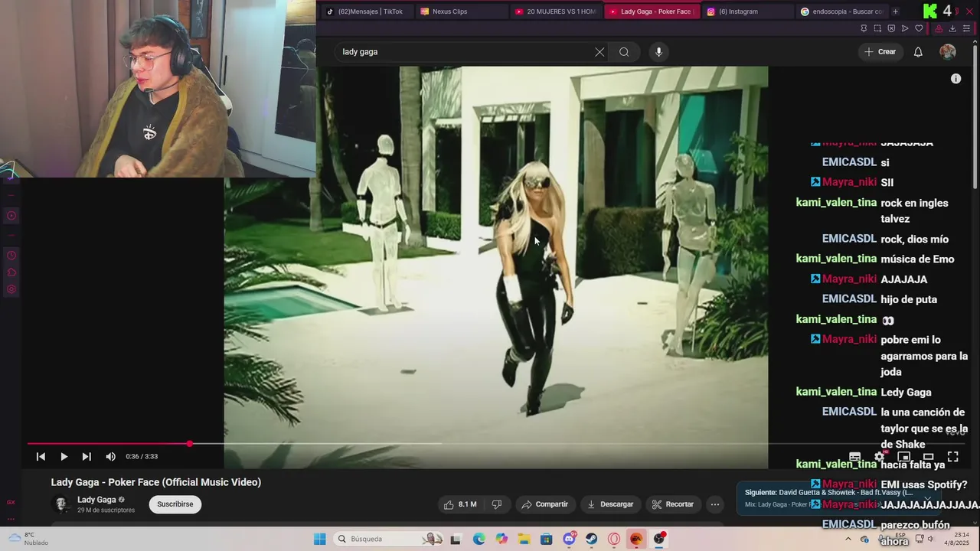Open Microsoft Edge from the taskbar
980x551 pixels.
[x=479, y=539]
